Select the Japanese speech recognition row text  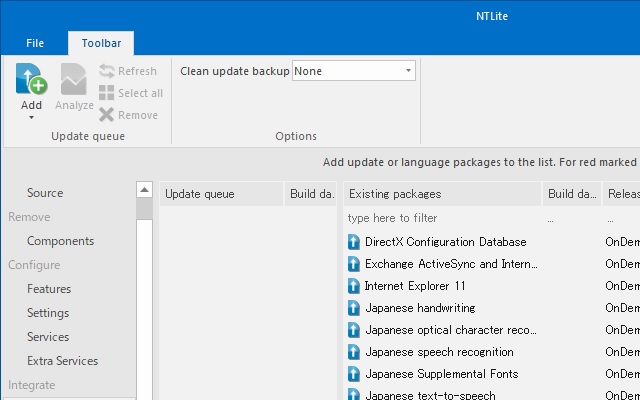point(439,352)
